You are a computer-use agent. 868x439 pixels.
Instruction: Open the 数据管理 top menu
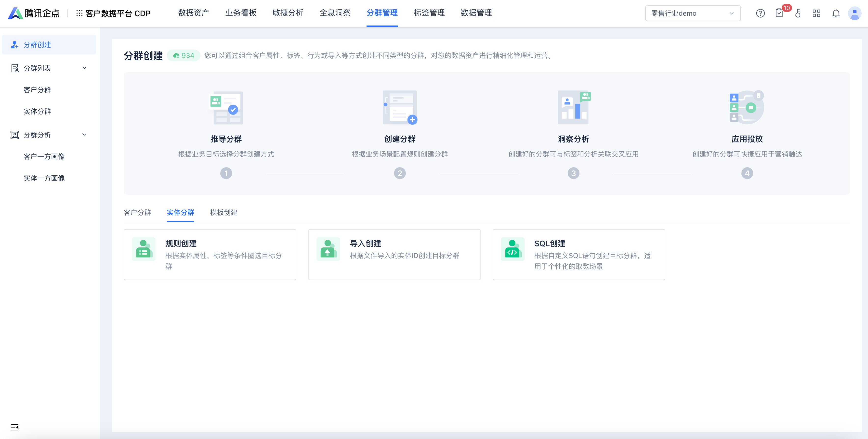476,13
